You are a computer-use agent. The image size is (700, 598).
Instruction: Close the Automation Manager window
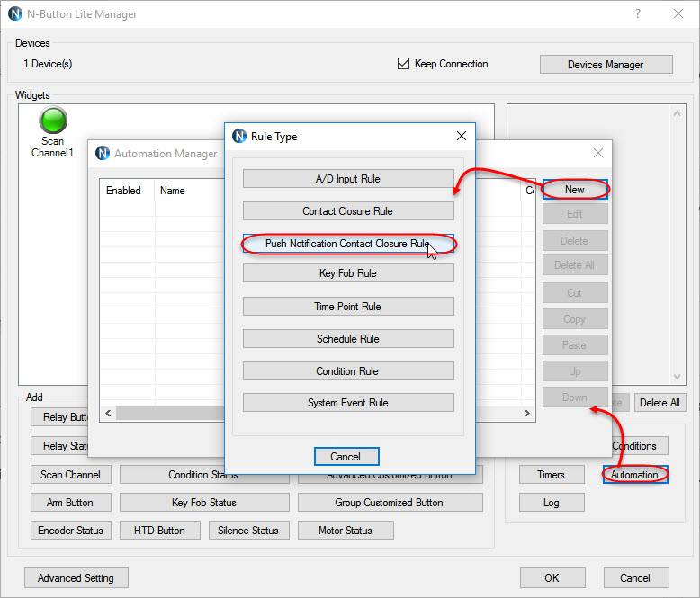click(598, 153)
